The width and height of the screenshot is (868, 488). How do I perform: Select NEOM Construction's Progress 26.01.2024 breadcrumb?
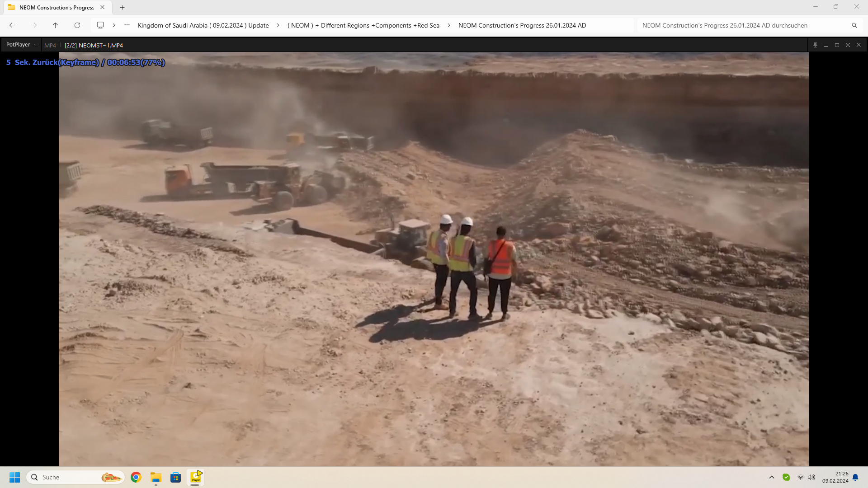pos(522,25)
